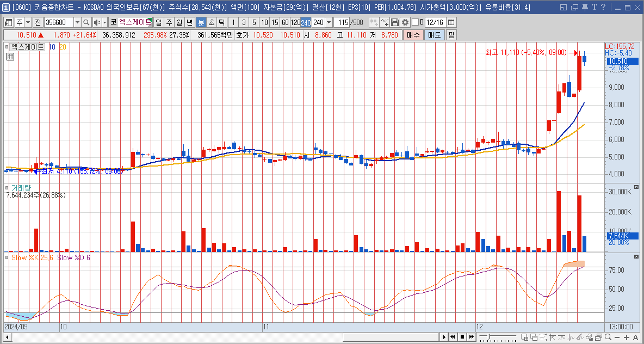Image resolution: width=644 pixels, height=344 pixels.
Task: Click the 전 button beside stock code
Action: [x=38, y=22]
